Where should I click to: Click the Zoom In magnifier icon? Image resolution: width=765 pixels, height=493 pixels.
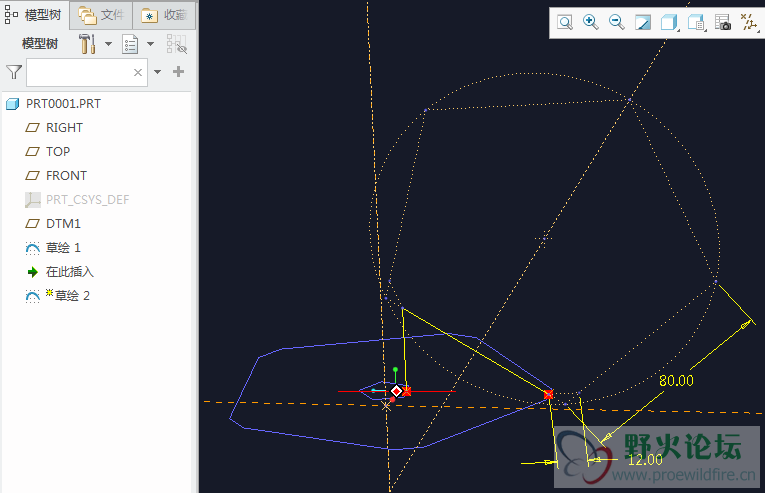pos(591,22)
